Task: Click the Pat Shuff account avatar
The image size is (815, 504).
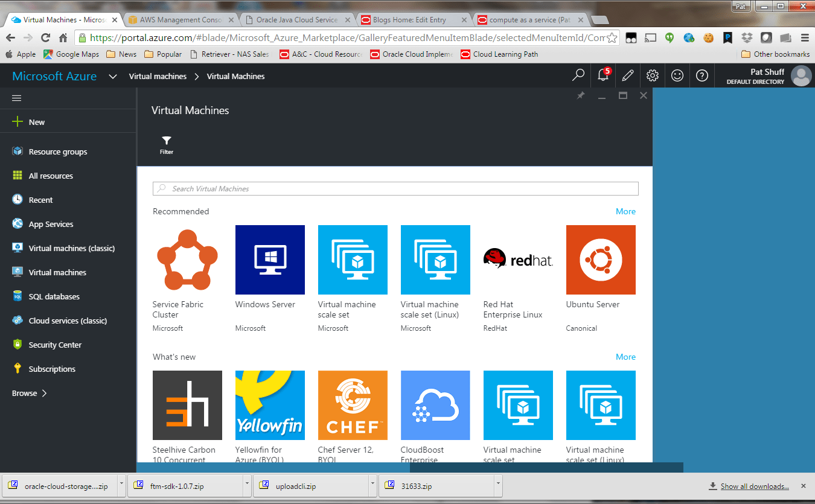Action: coord(801,76)
